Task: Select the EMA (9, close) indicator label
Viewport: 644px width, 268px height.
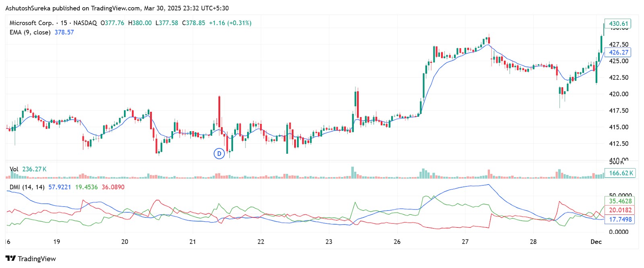Action: (30, 32)
